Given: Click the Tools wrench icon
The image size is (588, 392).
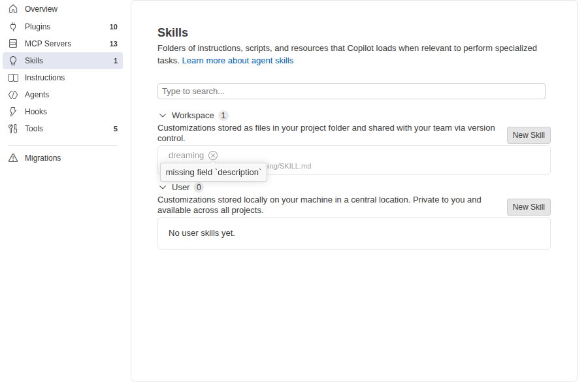Looking at the screenshot, I should point(13,129).
